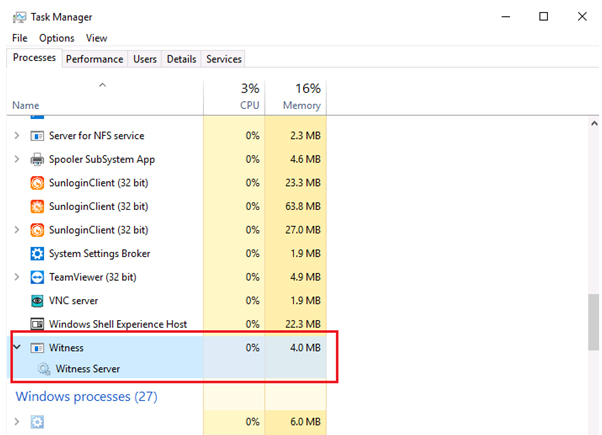Click the Spooler SubSystem App name text

(x=102, y=160)
